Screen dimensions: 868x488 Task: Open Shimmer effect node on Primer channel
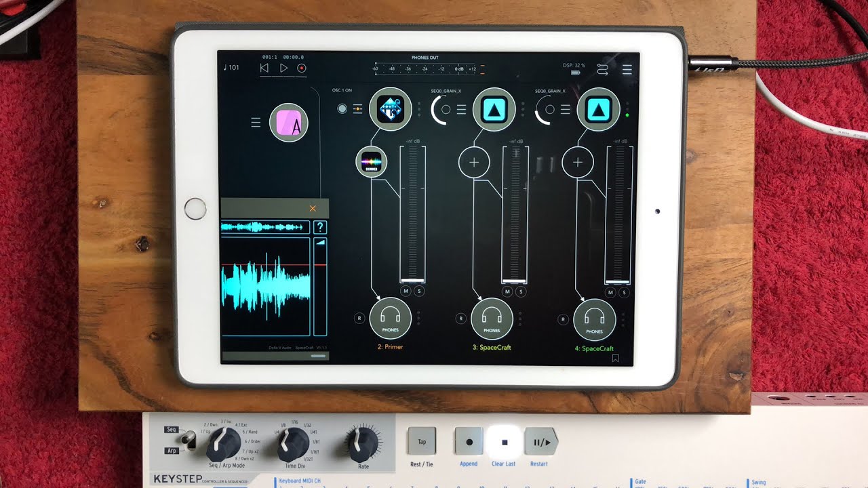[x=372, y=163]
